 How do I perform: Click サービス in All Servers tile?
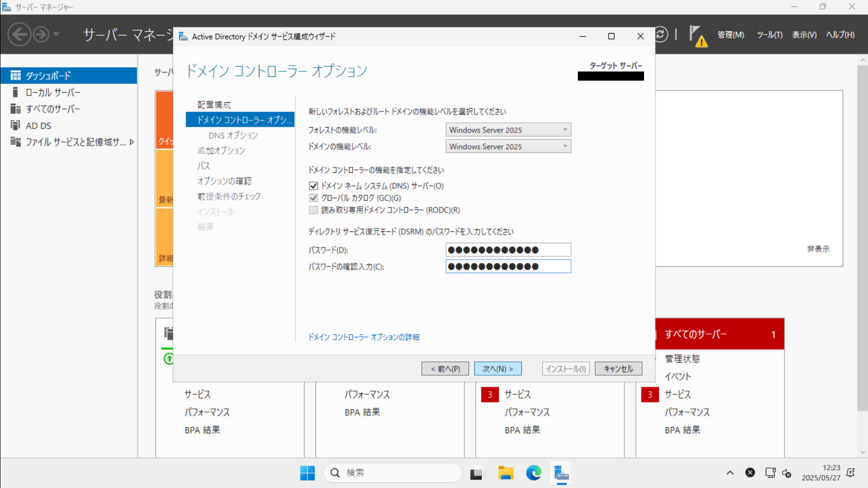click(x=678, y=394)
